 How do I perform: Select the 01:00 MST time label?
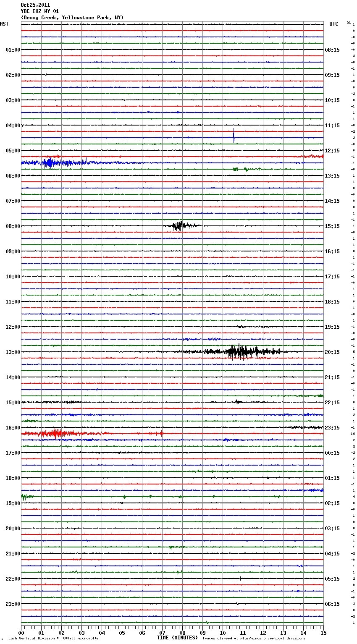(x=13, y=50)
